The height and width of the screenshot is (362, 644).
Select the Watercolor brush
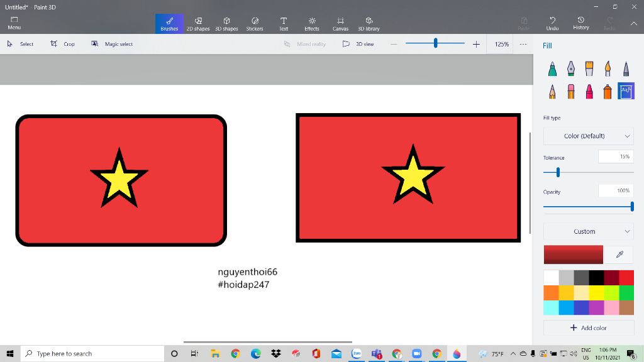tap(608, 69)
